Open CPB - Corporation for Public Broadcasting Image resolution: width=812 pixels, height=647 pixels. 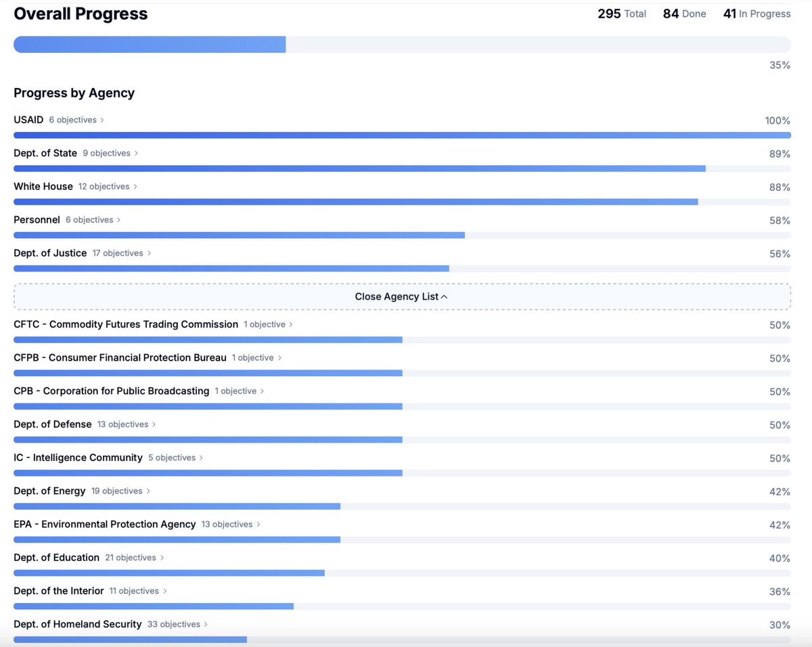[112, 391]
